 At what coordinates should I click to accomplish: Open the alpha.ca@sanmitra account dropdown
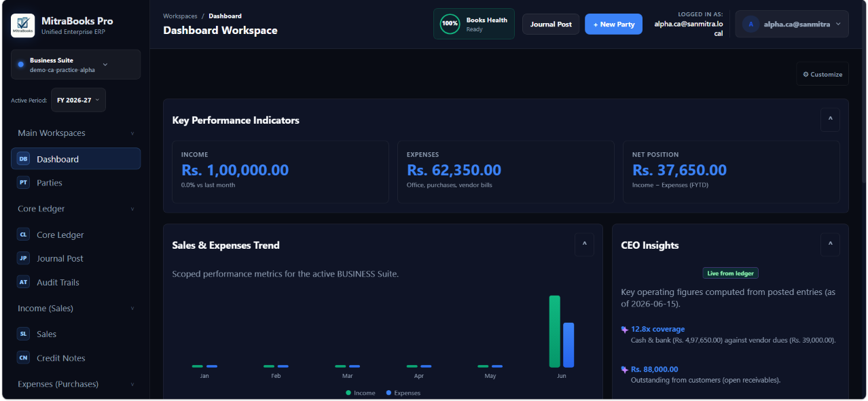(792, 24)
